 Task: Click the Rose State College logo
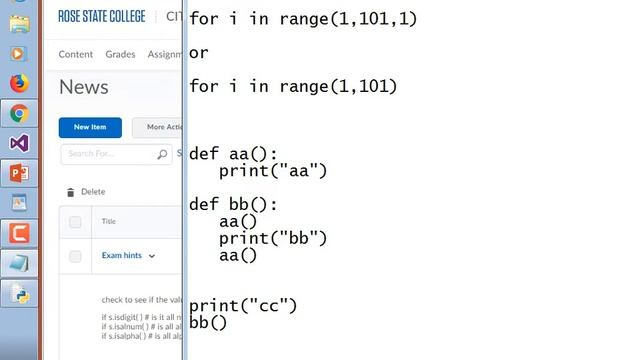point(102,16)
